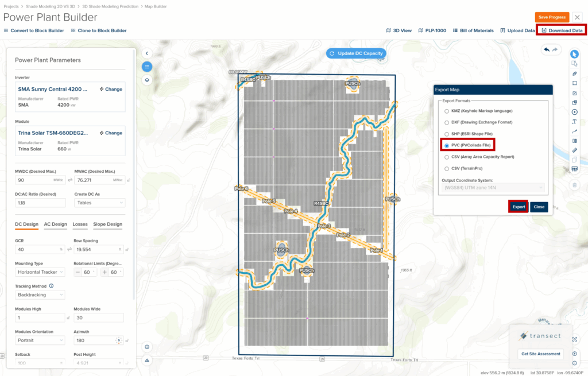Choose the rectangle shape tool
This screenshot has width=588, height=376.
(574, 83)
